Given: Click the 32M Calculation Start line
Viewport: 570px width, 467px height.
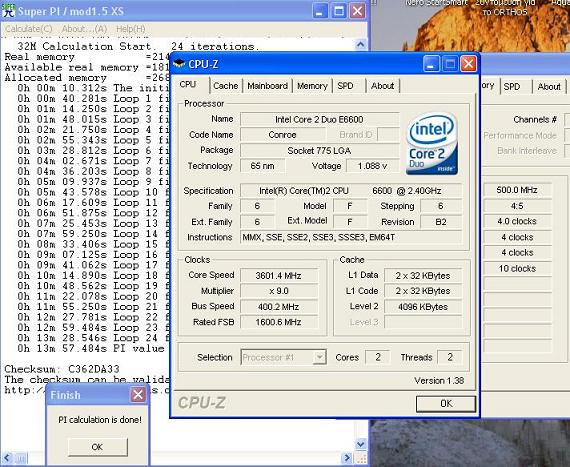Looking at the screenshot, I should pos(138,46).
